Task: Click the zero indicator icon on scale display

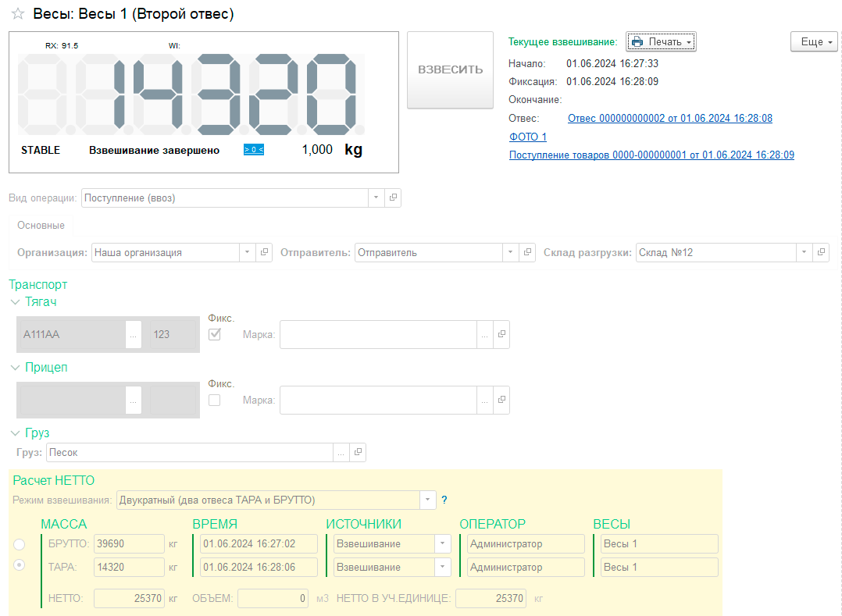Action: [253, 150]
